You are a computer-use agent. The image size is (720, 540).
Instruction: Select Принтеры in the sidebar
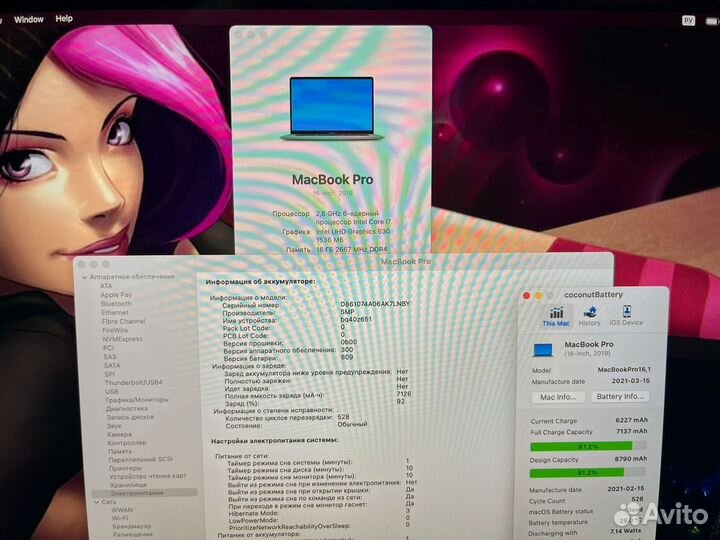(125, 468)
